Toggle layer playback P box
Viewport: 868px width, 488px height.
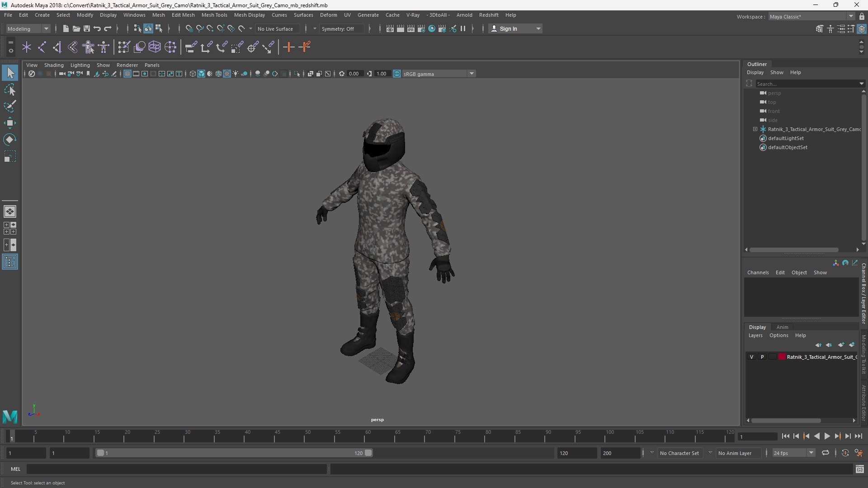[762, 357]
